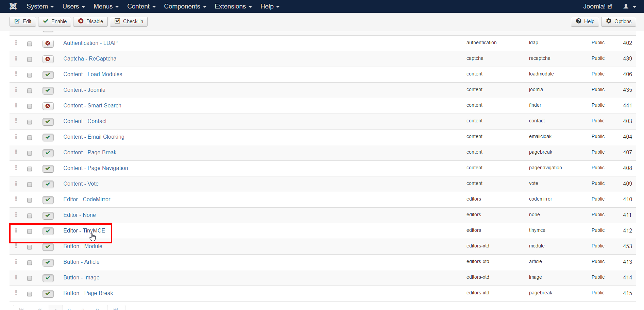
Task: Toggle status icon for Button - Module
Action: point(48,246)
